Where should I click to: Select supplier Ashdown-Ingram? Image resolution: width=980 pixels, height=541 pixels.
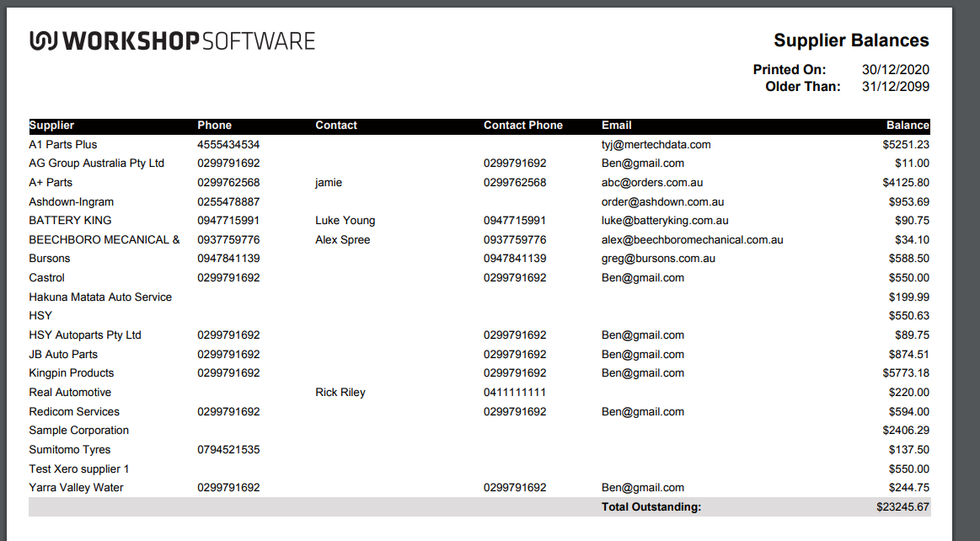point(72,201)
